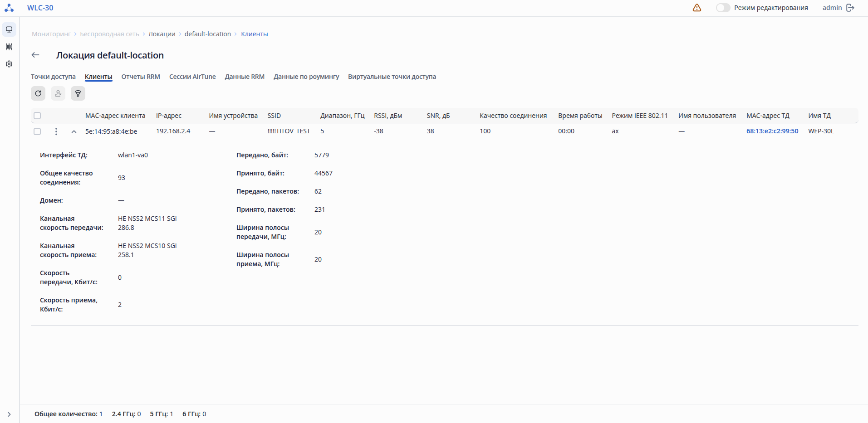Image resolution: width=868 pixels, height=423 pixels.
Task: Open the filter icon for clients
Action: click(x=78, y=93)
